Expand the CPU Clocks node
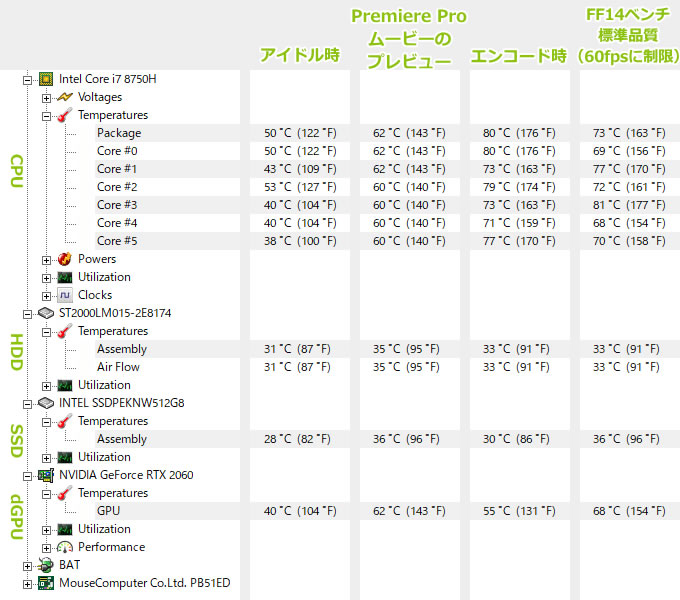Image resolution: width=680 pixels, height=600 pixels. coord(46,295)
